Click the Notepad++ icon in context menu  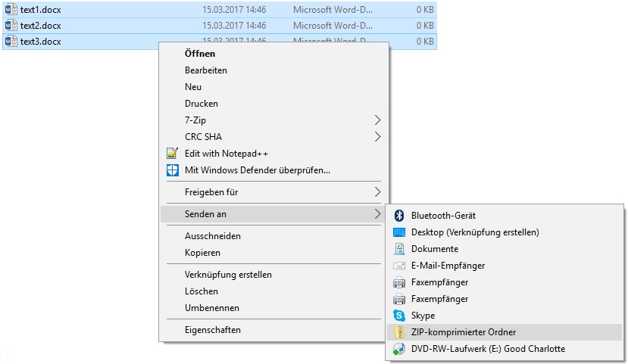point(172,154)
